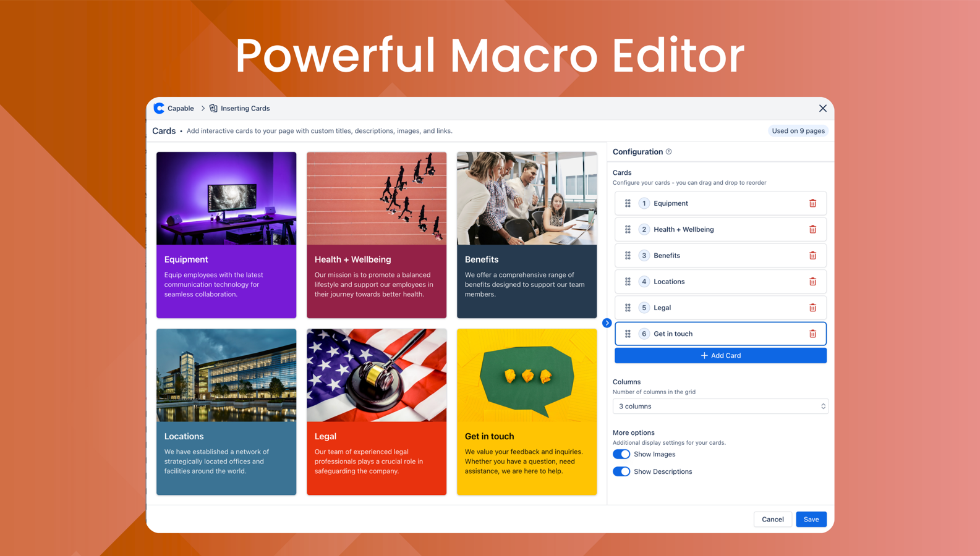Click the Equipment card title text
Image resolution: width=980 pixels, height=556 pixels.
[x=186, y=259]
